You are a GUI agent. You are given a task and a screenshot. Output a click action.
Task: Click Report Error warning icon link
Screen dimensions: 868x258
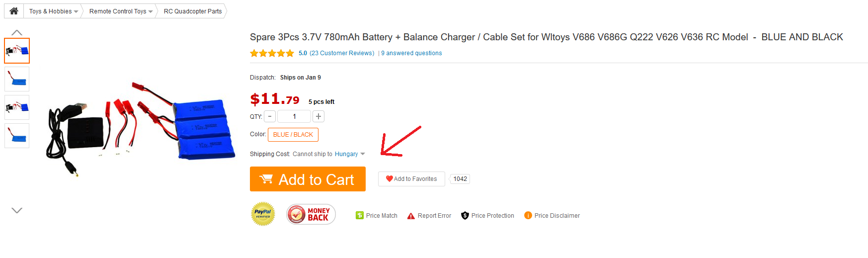(429, 216)
